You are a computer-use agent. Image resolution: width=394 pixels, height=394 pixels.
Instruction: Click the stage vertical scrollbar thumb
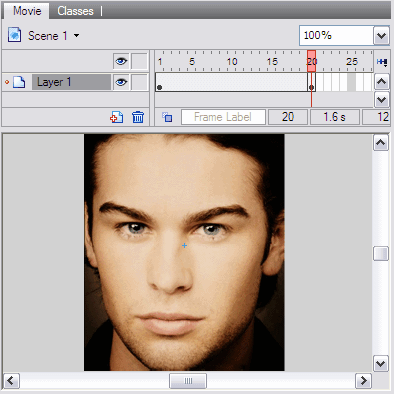[x=381, y=254]
